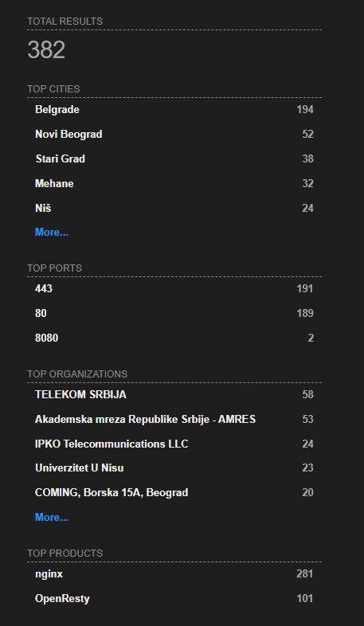The height and width of the screenshot is (626, 364).
Task: Filter results by nginx product
Action: click(x=49, y=574)
